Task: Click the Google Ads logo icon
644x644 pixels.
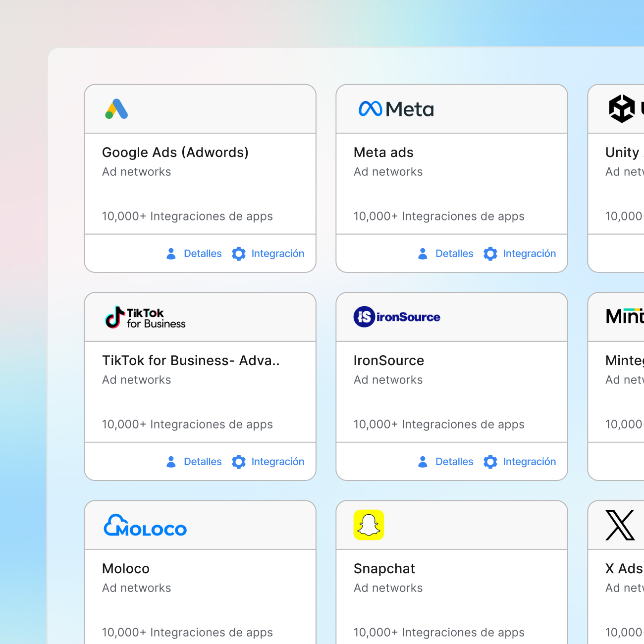Action: click(116, 109)
